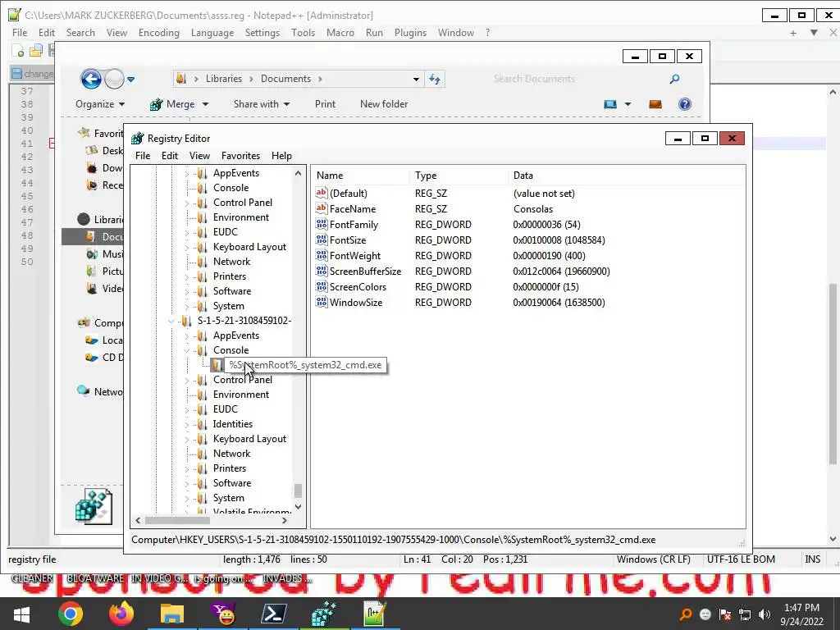The height and width of the screenshot is (630, 840).
Task: Open Notepad++ Encoding menu
Action: [x=159, y=33]
